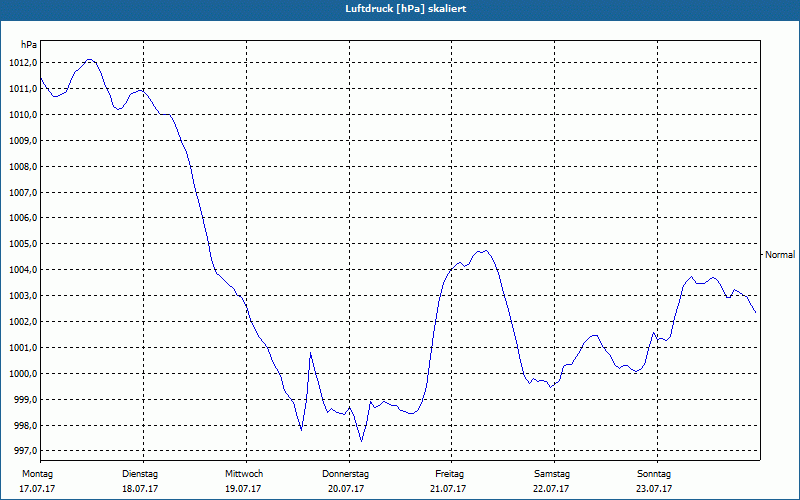Click the 22.07.17 date label
Viewport: 800px width, 500px height.
pyautogui.click(x=551, y=489)
